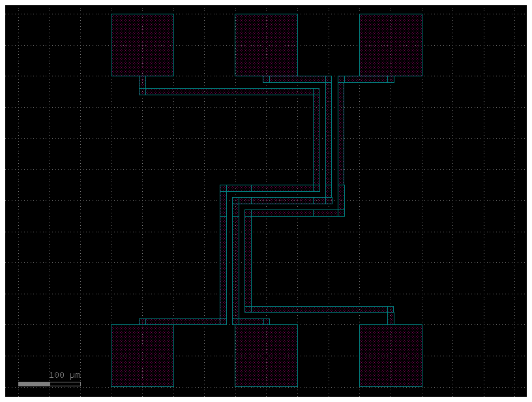This screenshot has width=532, height=402.
Task: Select the top-right square bond pad
Action: click(x=391, y=45)
